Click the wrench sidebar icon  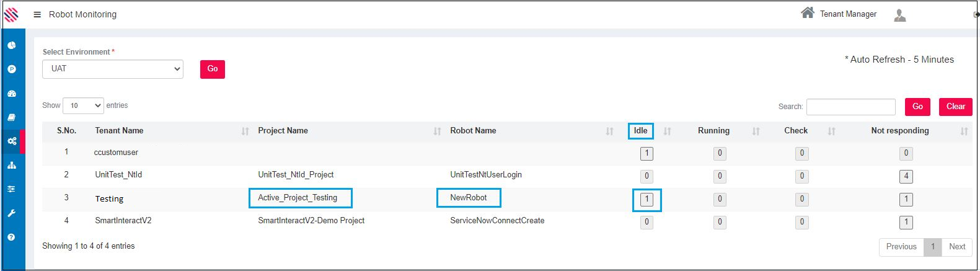click(12, 213)
